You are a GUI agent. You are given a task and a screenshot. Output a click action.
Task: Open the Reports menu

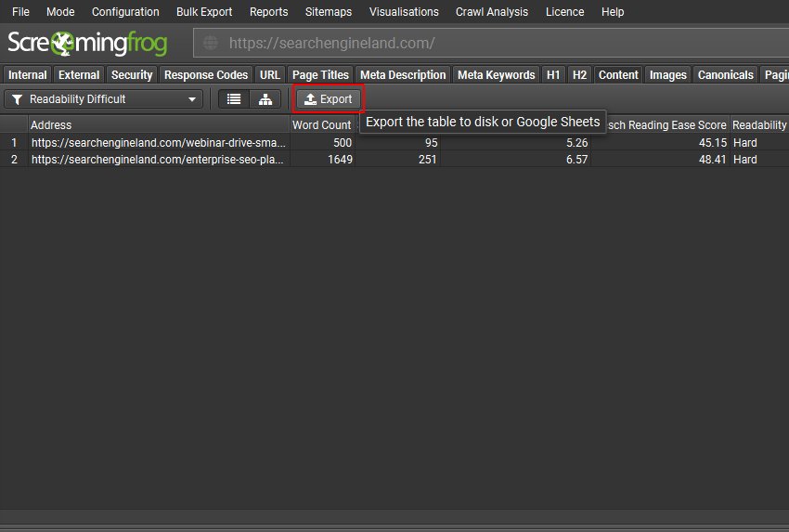268,11
